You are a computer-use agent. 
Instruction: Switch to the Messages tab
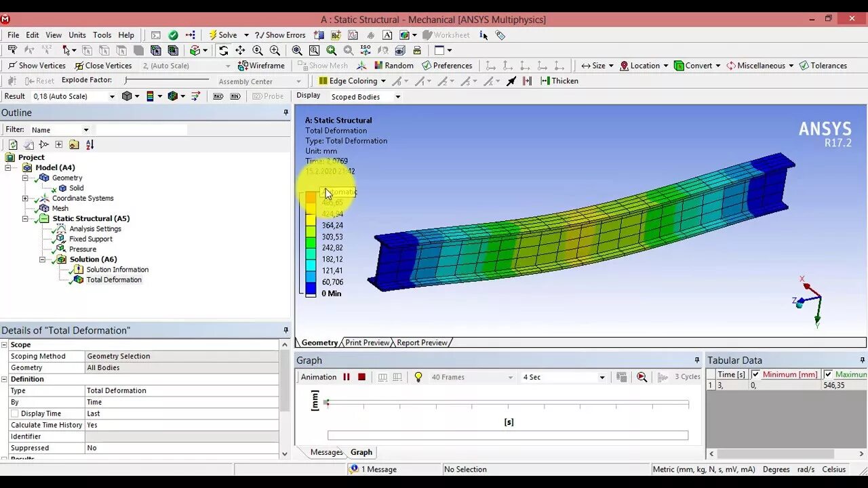[x=326, y=452]
